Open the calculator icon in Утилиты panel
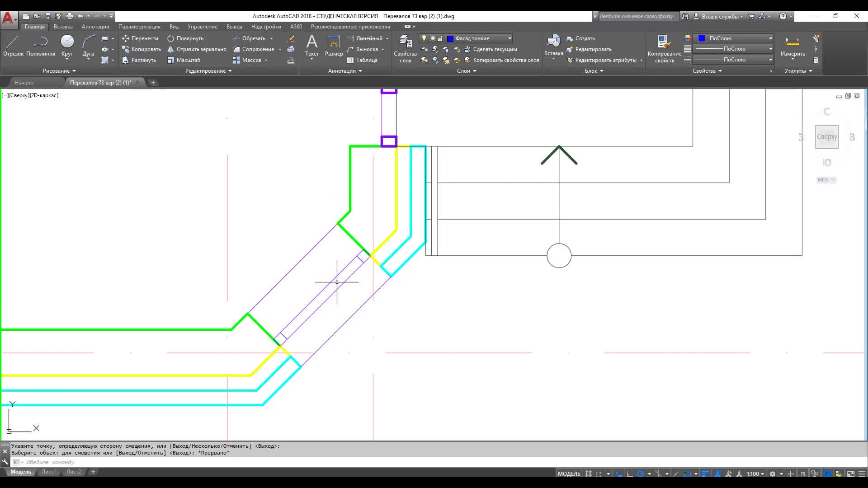 pyautogui.click(x=816, y=60)
